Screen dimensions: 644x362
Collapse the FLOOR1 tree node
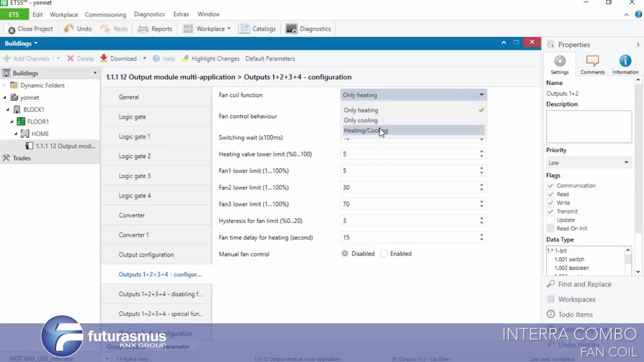pyautogui.click(x=12, y=122)
